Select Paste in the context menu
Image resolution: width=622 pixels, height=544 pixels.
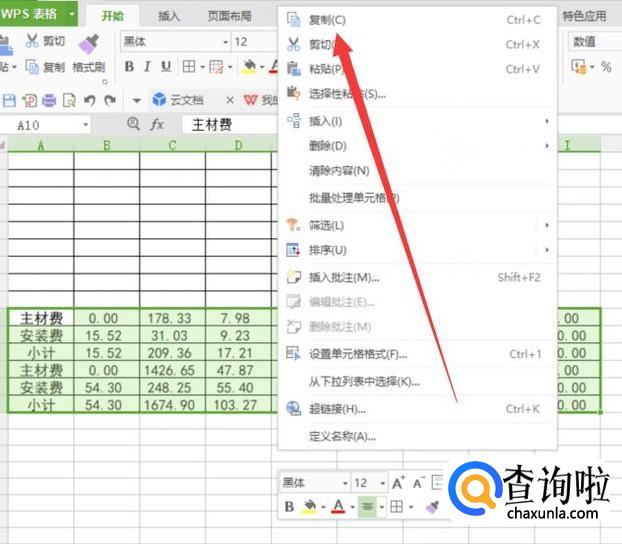click(x=415, y=69)
